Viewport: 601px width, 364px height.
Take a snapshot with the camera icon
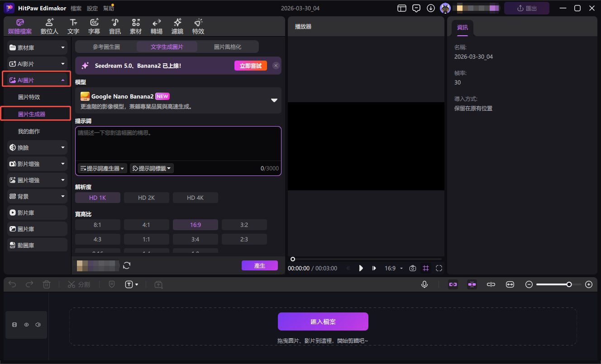click(413, 268)
